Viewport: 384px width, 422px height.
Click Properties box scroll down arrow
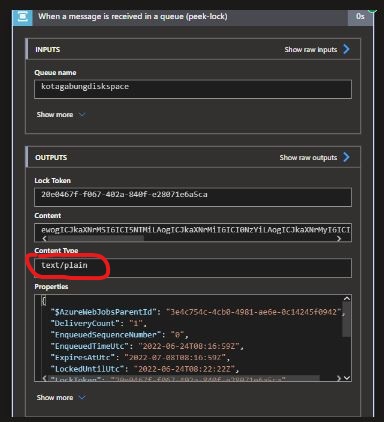pos(347,378)
